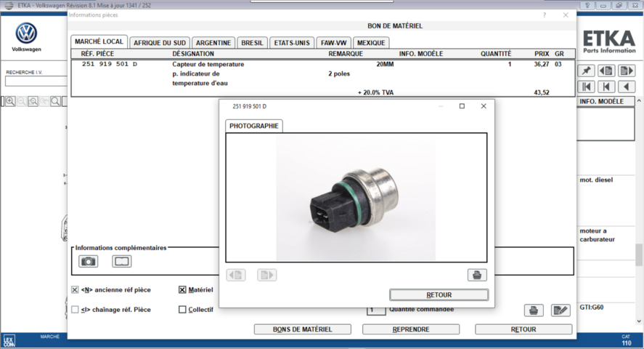Image resolution: width=644 pixels, height=349 pixels.
Task: Click the plain magnifier search icon
Action: click(55, 101)
